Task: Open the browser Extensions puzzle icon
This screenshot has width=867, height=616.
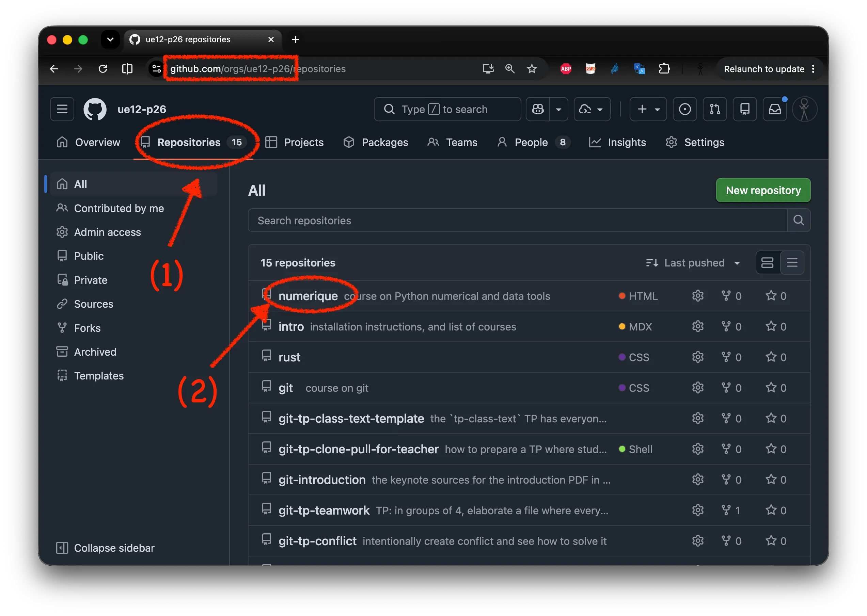Action: [x=664, y=69]
